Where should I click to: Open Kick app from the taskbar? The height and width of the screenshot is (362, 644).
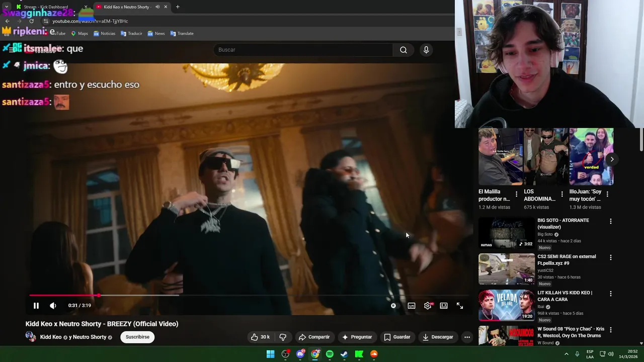point(359,354)
